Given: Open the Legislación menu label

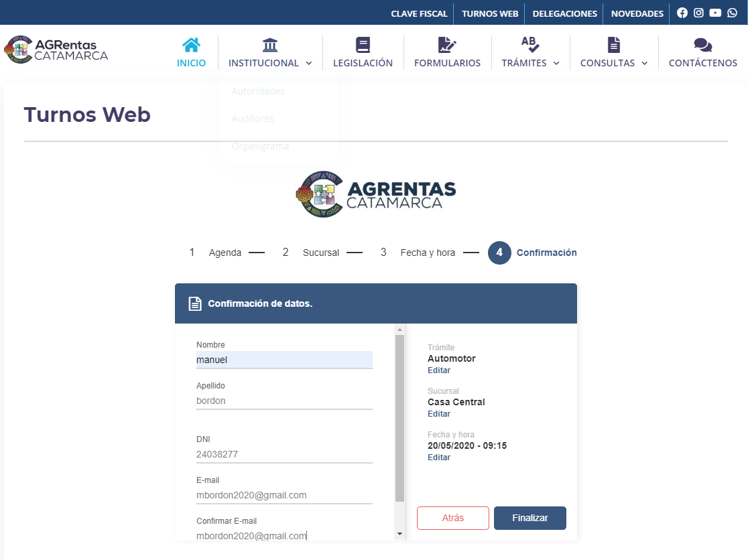Looking at the screenshot, I should click(363, 63).
